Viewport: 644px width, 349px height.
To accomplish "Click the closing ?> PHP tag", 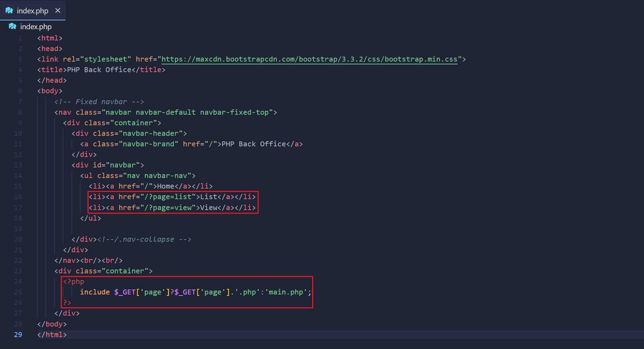I will (x=67, y=303).
